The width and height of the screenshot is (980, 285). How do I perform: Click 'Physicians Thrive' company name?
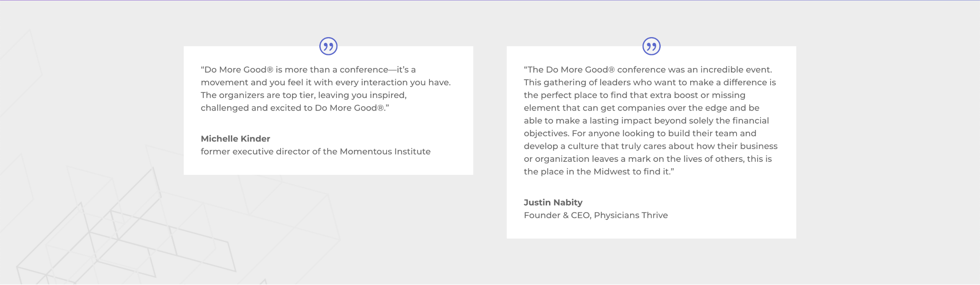click(x=630, y=215)
